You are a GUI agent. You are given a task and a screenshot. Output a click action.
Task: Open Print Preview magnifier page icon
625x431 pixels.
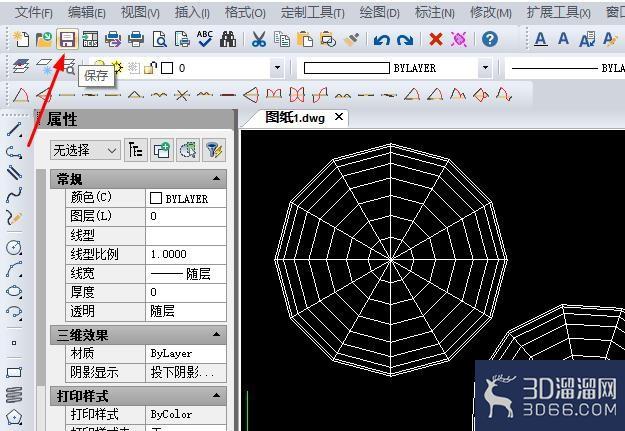(159, 39)
